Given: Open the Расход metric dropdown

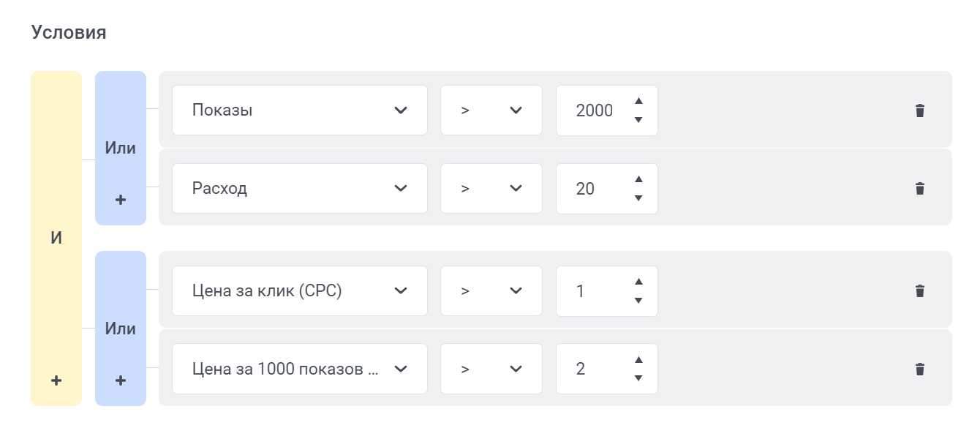Looking at the screenshot, I should point(300,189).
